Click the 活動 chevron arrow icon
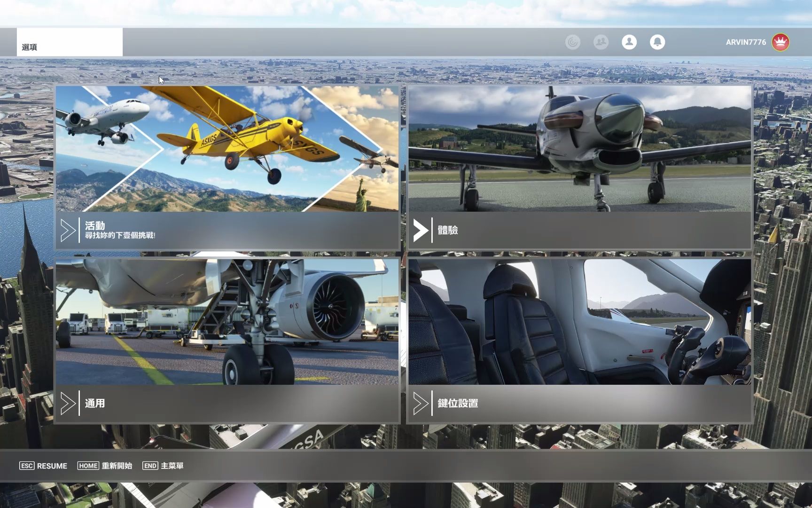The height and width of the screenshot is (508, 812). click(x=68, y=230)
